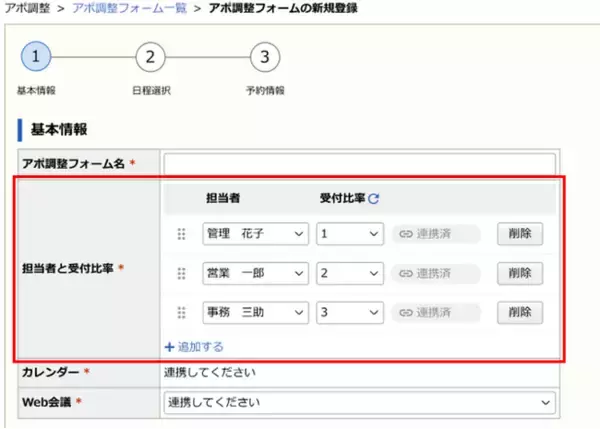The image size is (600, 429).
Task: Delete the 営業 一郎 row with 削除
Action: (x=519, y=273)
